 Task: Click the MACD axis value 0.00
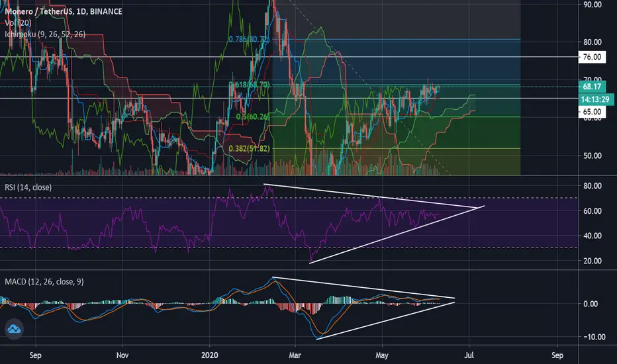pyautogui.click(x=591, y=304)
